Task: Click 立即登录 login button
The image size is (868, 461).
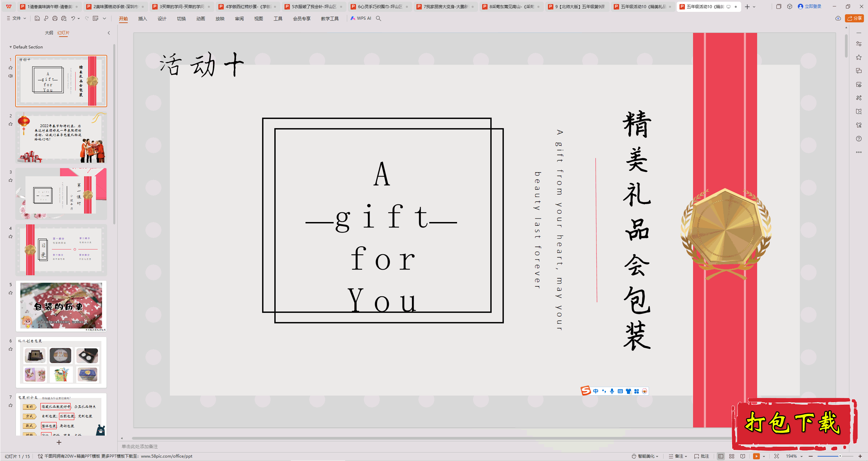Action: coord(810,6)
